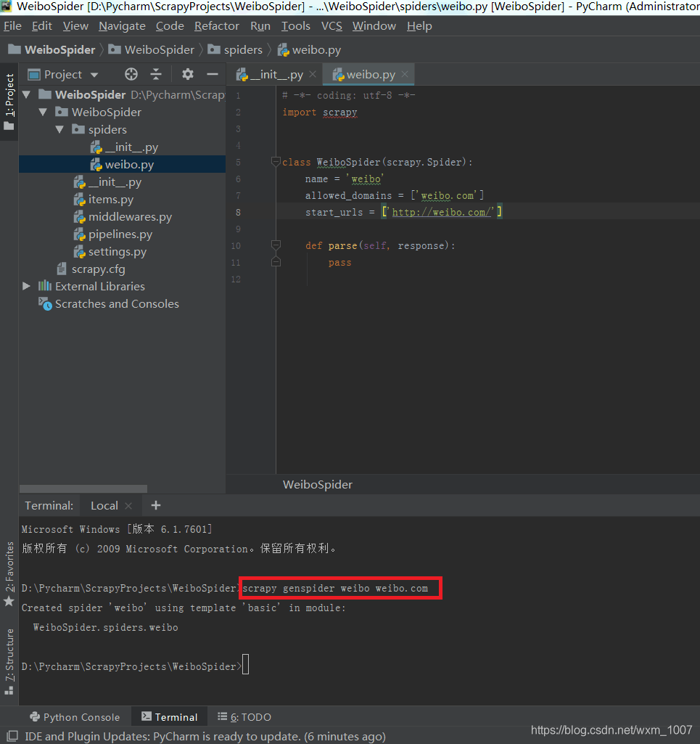
Task: Click fold end marker on line 11
Action: click(x=276, y=262)
